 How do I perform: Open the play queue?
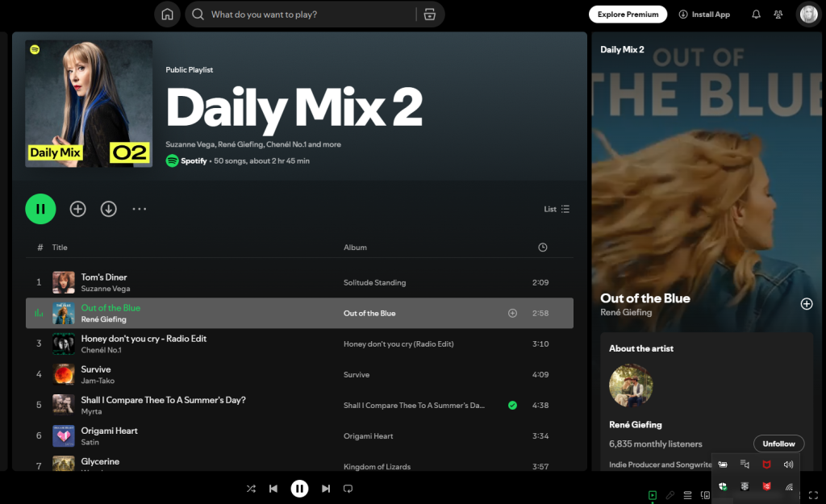point(687,495)
